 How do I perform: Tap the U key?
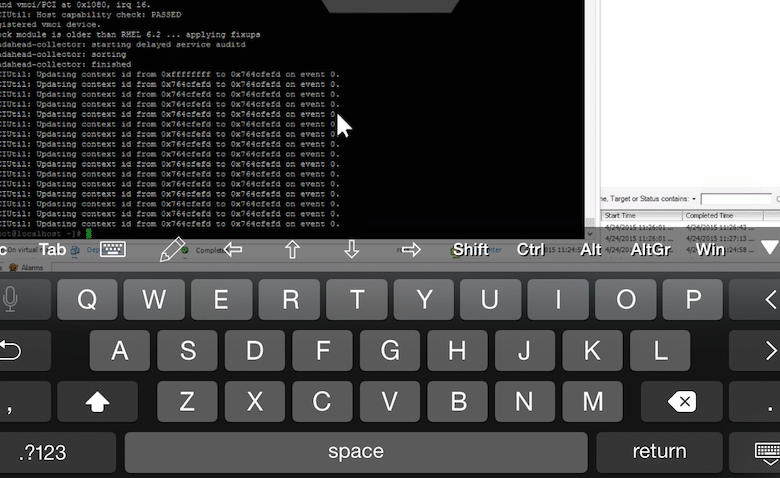tap(490, 299)
